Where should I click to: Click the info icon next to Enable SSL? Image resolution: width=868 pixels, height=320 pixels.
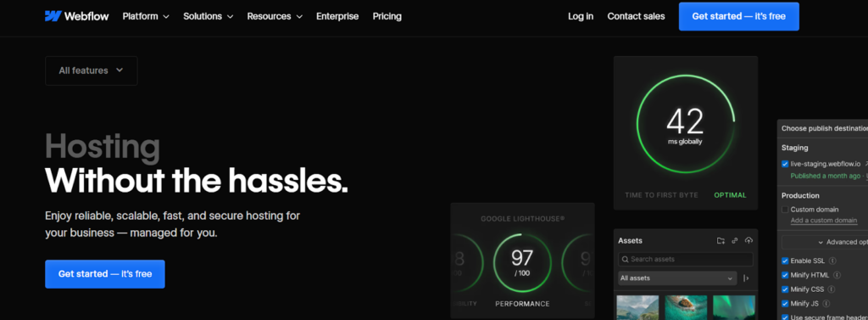(x=832, y=261)
